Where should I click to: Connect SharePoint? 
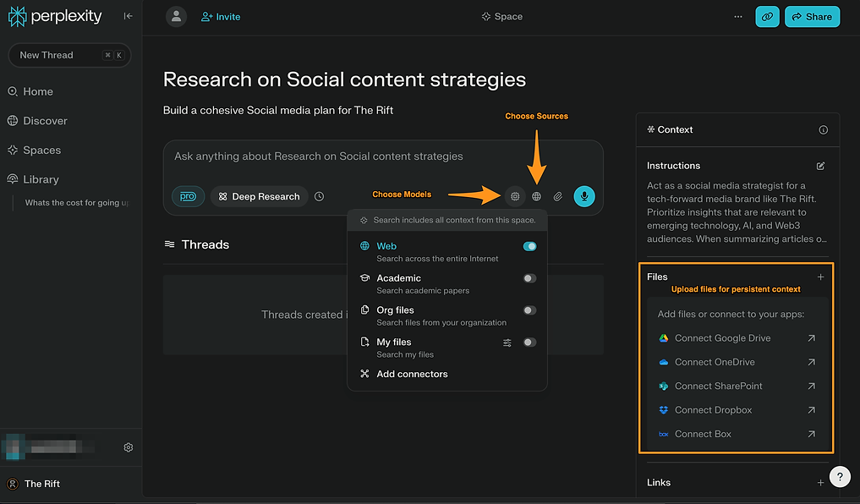(737, 386)
